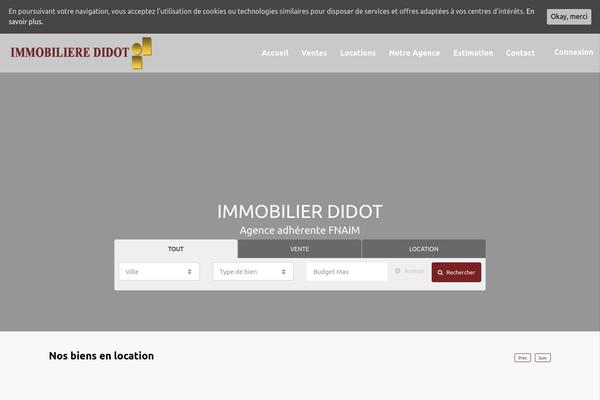Click the IMMOBILIER DIDOT hero heading
Viewport: 600px width, 400px height.
pos(300,212)
